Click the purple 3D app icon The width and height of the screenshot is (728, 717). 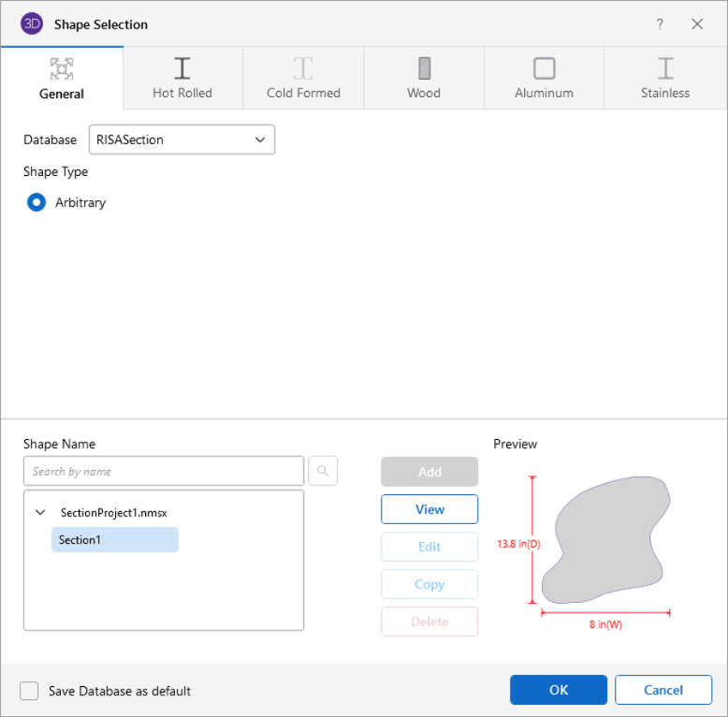[x=32, y=24]
